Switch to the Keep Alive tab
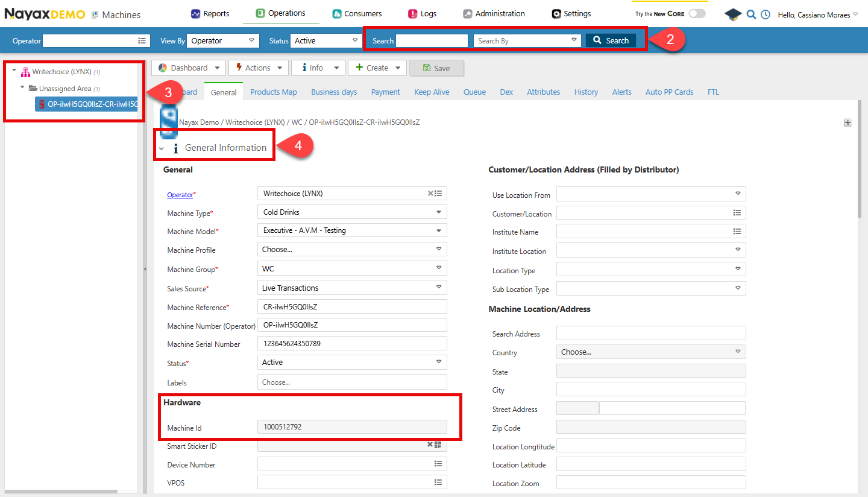 point(432,92)
